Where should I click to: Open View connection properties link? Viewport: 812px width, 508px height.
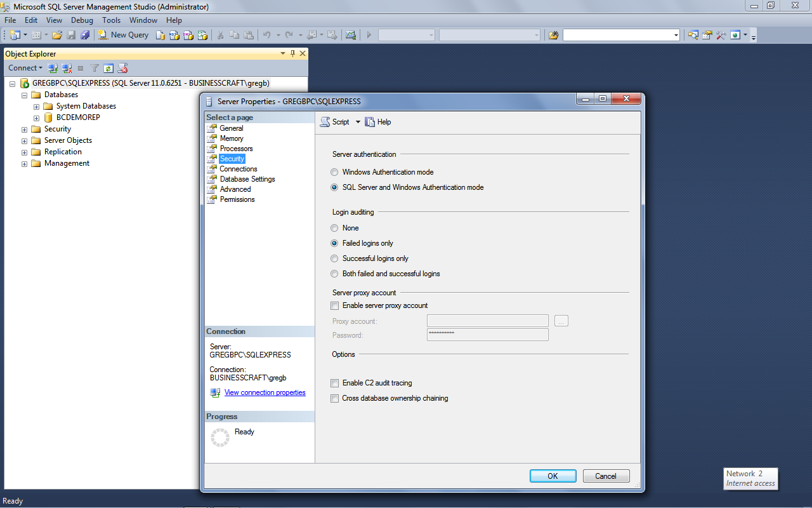[x=265, y=392]
